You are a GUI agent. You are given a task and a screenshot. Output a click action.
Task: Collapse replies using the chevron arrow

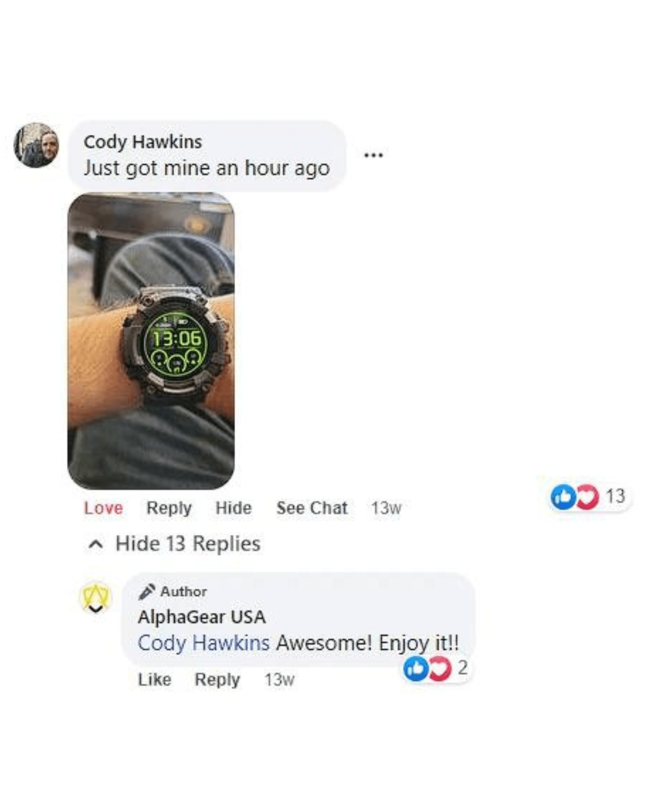click(95, 544)
